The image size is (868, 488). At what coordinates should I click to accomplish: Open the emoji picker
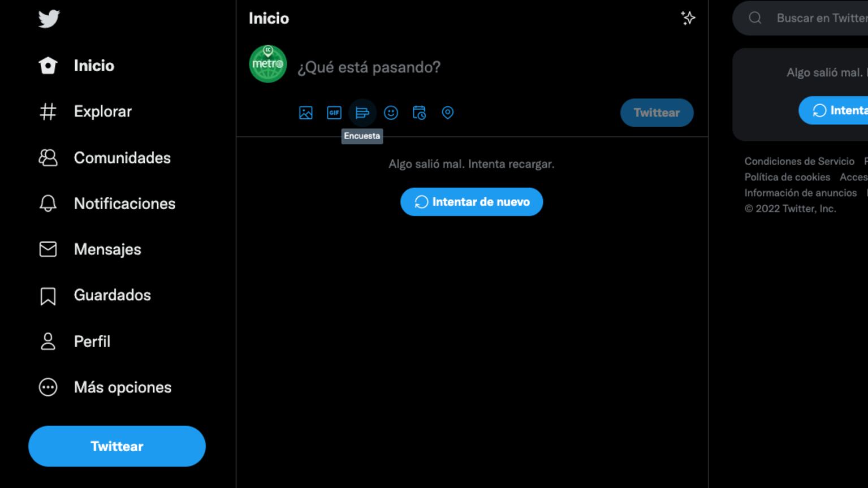click(391, 113)
